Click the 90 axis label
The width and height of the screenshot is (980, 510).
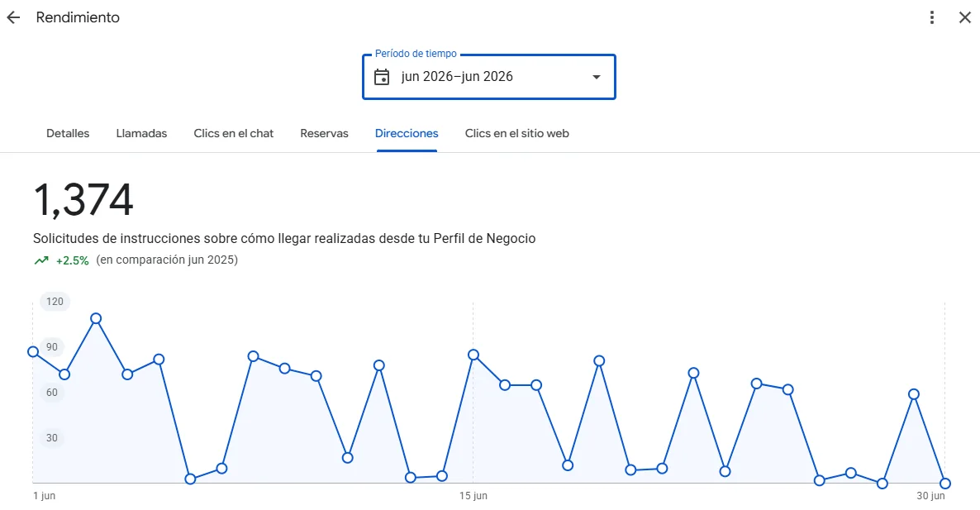(x=52, y=347)
